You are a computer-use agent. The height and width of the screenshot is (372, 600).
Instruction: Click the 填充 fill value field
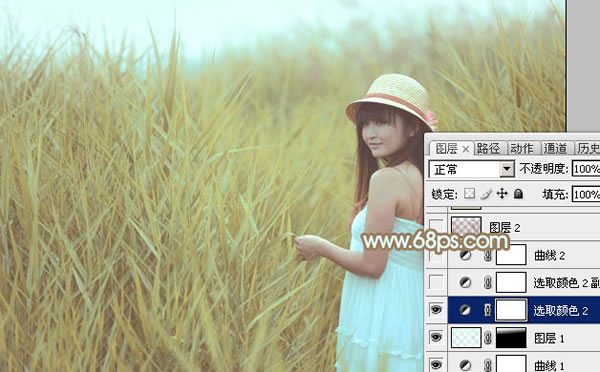click(x=586, y=194)
